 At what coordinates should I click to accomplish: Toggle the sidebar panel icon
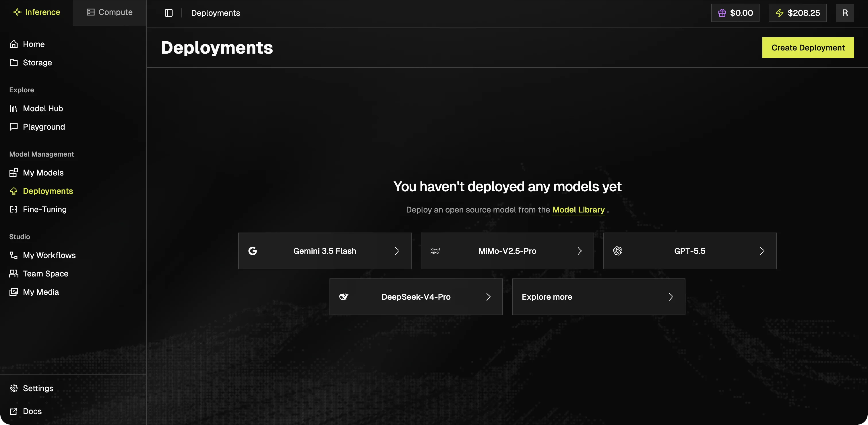coord(168,13)
